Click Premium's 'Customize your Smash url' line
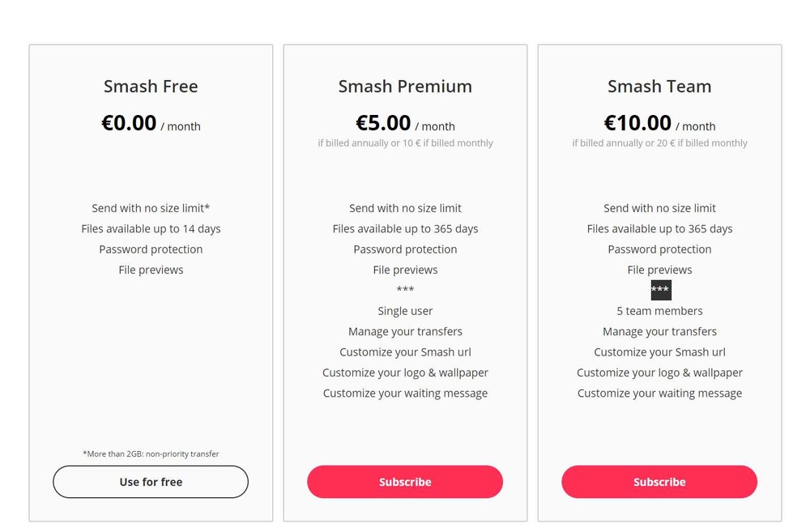 pyautogui.click(x=405, y=352)
